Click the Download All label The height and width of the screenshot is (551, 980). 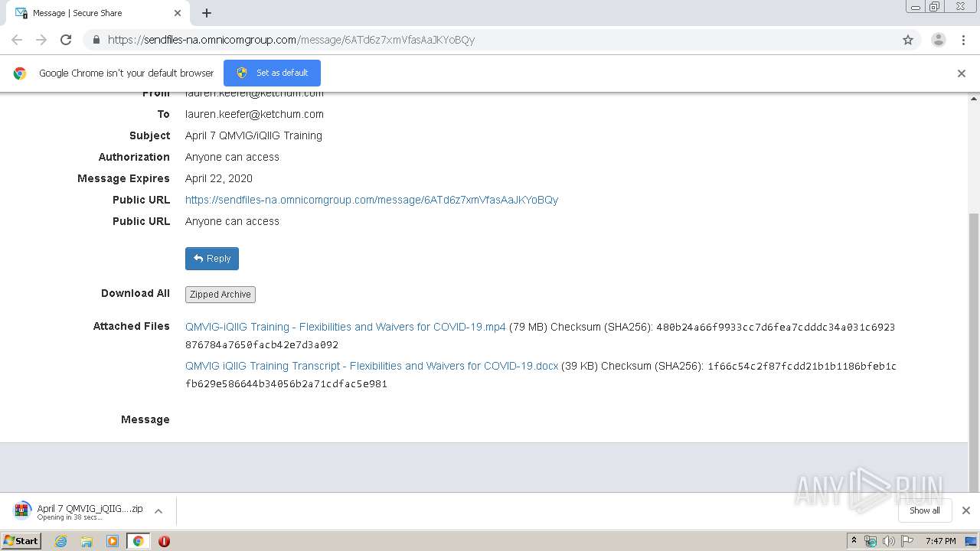click(136, 293)
